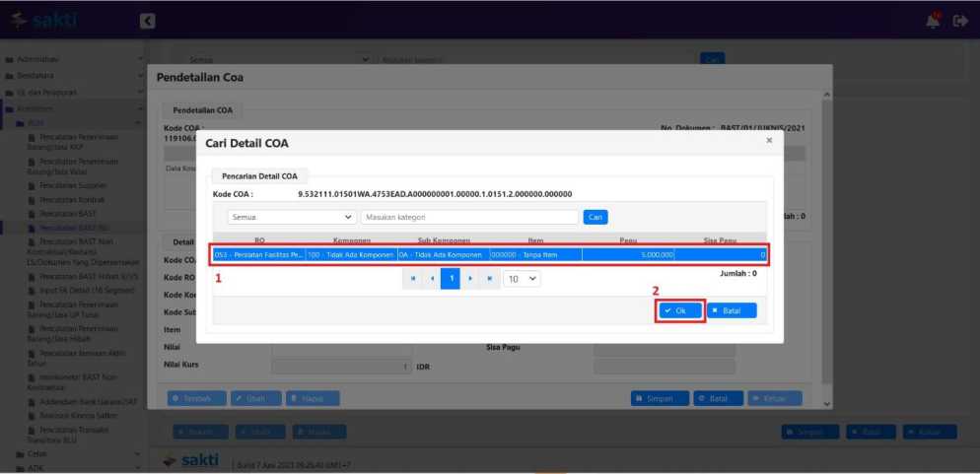Select the 053 Peralatan Fasilitas table row
The height and width of the screenshot is (474, 980).
point(489,254)
